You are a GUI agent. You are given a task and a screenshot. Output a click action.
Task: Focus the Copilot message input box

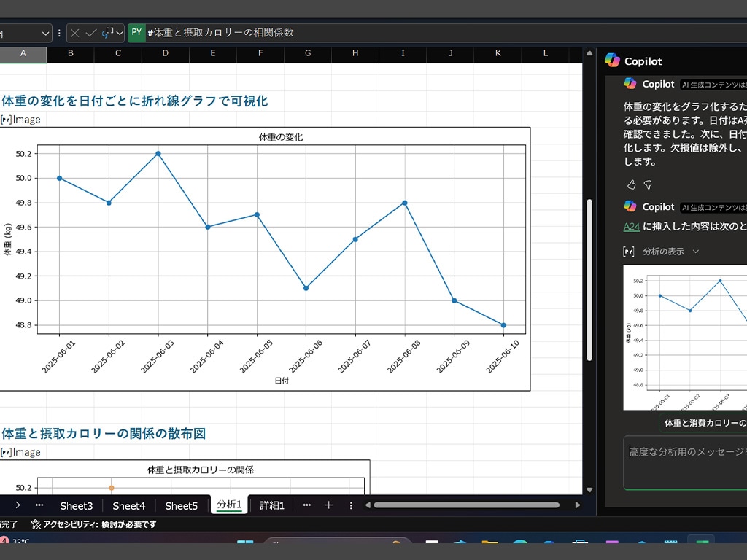(685, 463)
